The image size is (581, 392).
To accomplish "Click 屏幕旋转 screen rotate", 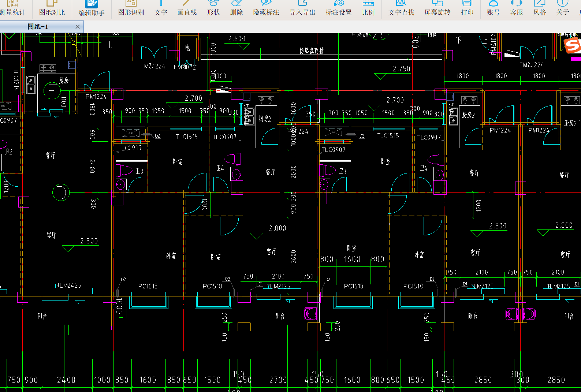I will [437, 8].
